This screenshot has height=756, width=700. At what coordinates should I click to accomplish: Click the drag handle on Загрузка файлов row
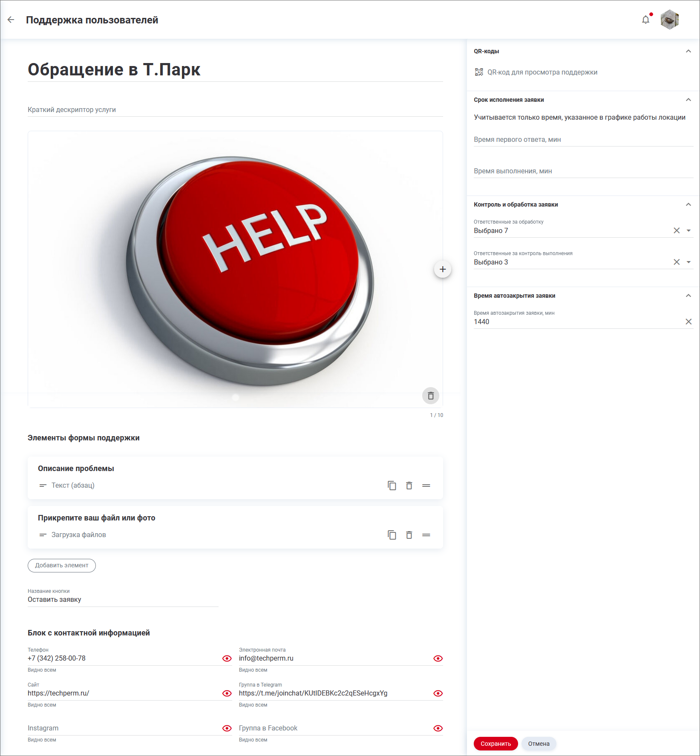pyautogui.click(x=426, y=535)
